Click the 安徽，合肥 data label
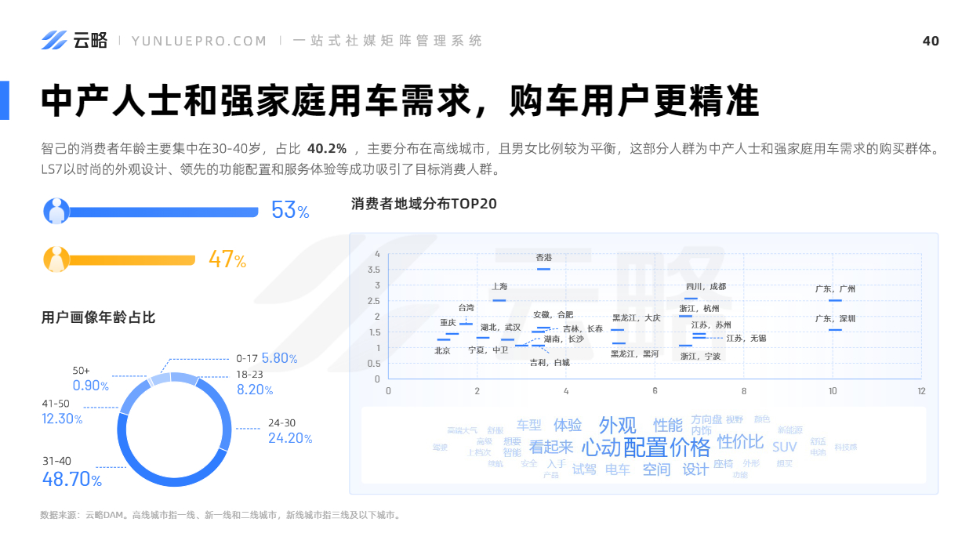The width and height of the screenshot is (980, 551). click(554, 315)
